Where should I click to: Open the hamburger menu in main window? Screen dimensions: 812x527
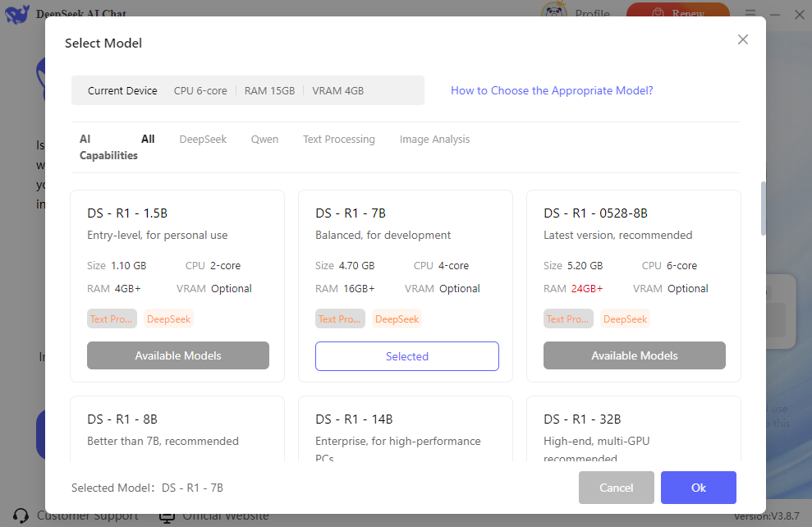click(x=750, y=13)
